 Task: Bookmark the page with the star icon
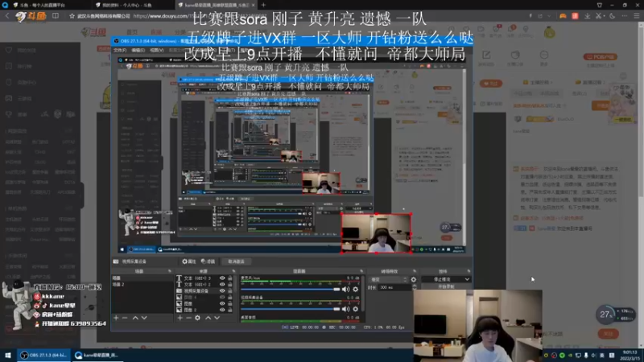72,16
